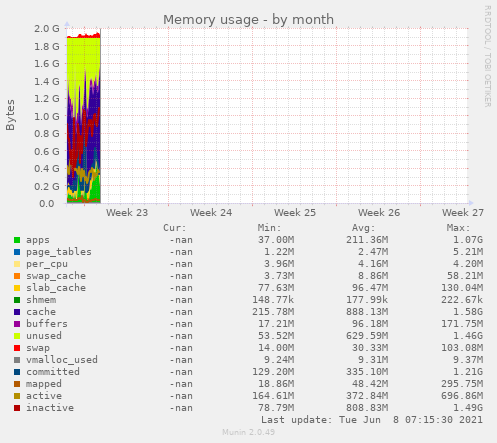Click the Memory usage - by month title
497x443 pixels.
tap(248, 20)
